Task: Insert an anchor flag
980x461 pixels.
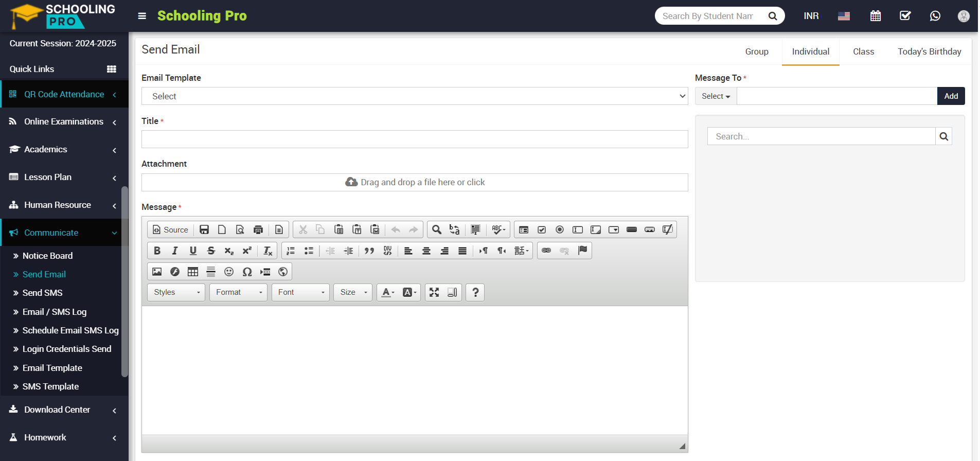Action: (582, 251)
